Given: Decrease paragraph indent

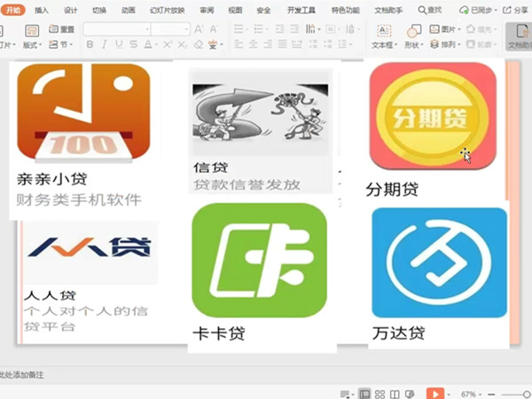Looking at the screenshot, I should 279,29.
